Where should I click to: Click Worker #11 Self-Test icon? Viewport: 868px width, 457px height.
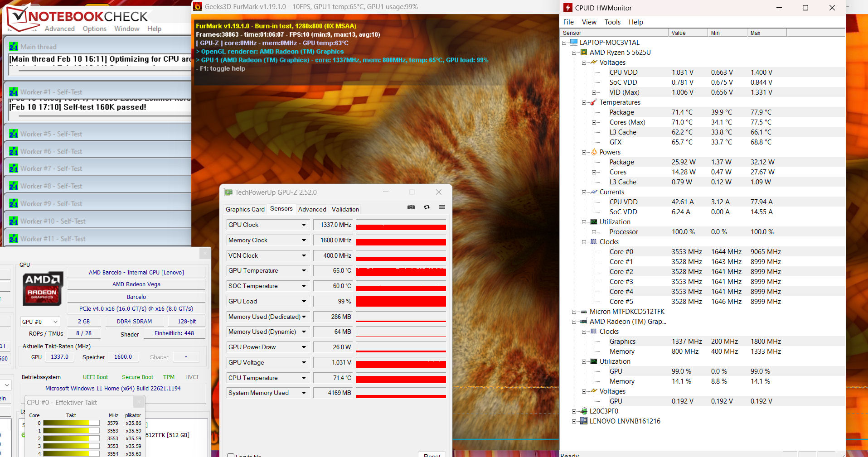click(14, 239)
